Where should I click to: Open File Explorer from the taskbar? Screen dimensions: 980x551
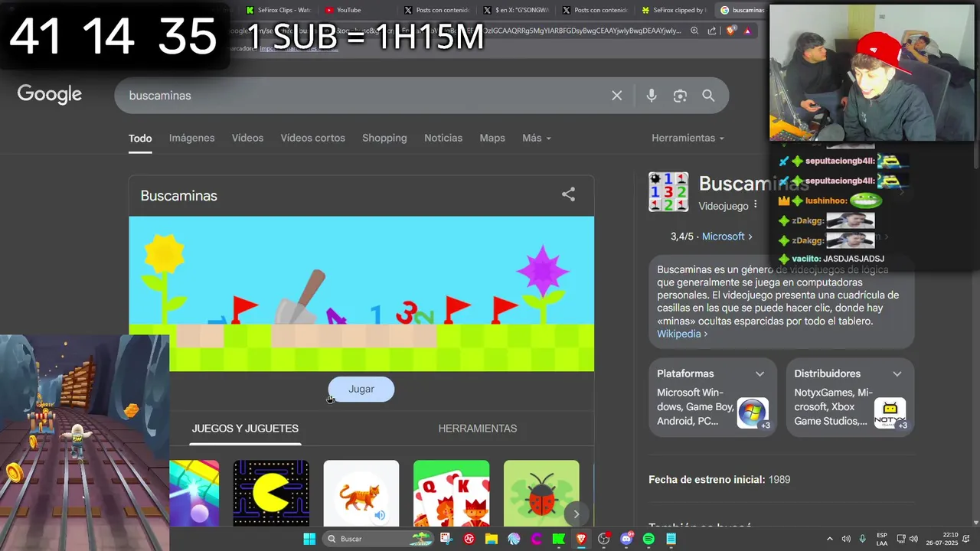point(492,539)
